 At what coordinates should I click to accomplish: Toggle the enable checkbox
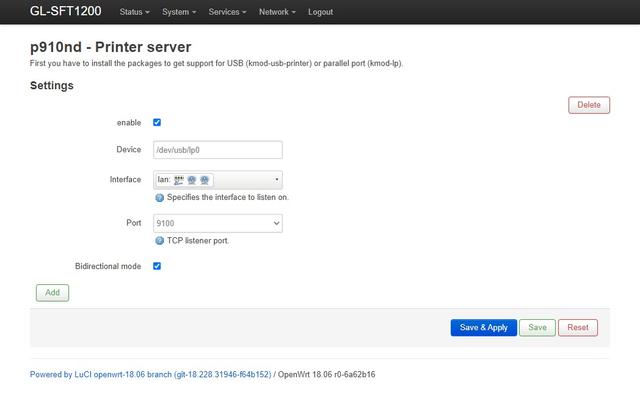coord(157,122)
